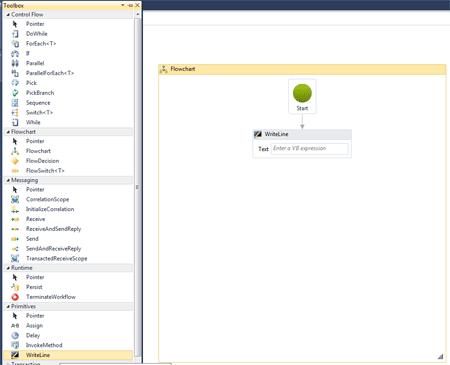
Task: Select the ReceiveAndSendReply icon
Action: pos(15,229)
